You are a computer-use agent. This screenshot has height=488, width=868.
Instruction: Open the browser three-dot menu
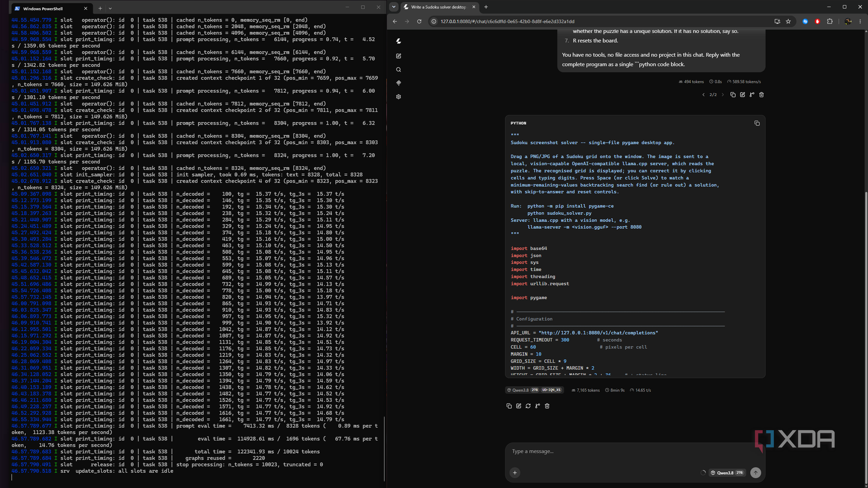(x=860, y=22)
